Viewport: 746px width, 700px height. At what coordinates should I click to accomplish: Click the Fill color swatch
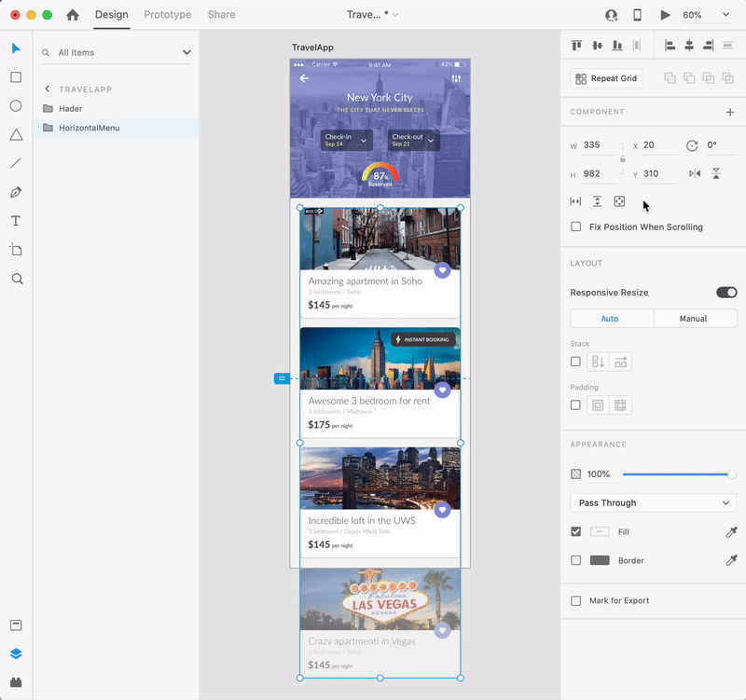[x=600, y=531]
